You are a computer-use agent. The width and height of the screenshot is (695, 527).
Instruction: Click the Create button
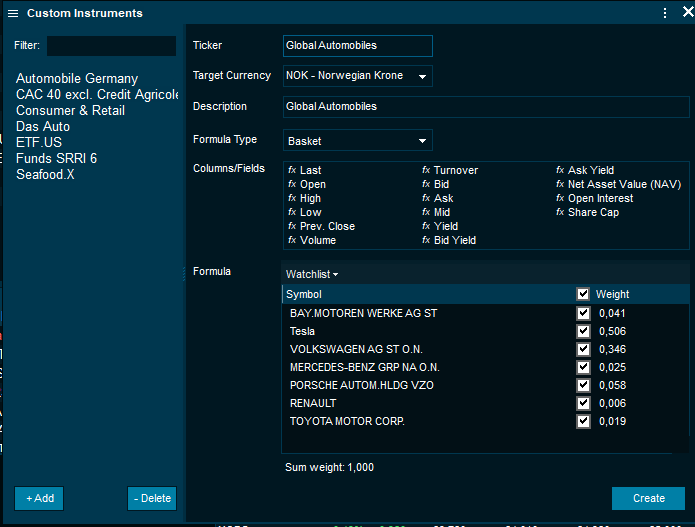click(648, 498)
